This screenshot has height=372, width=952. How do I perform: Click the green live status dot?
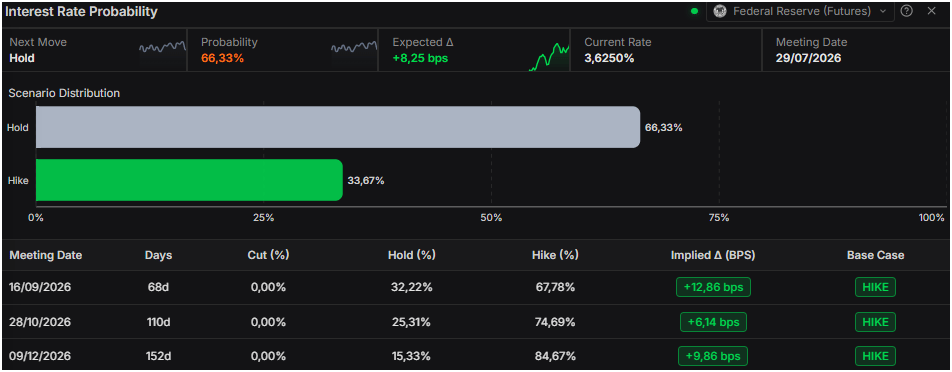pyautogui.click(x=695, y=11)
